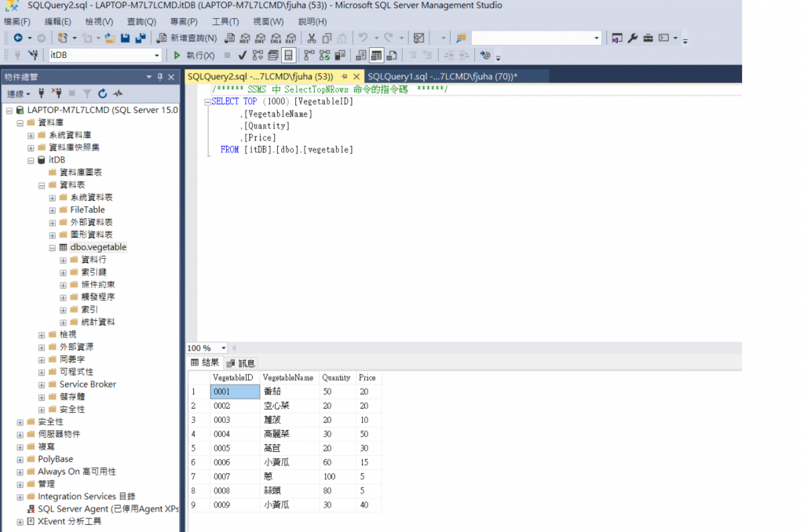Click the Find in Files folder icon
The height and width of the screenshot is (532, 804).
[461, 38]
